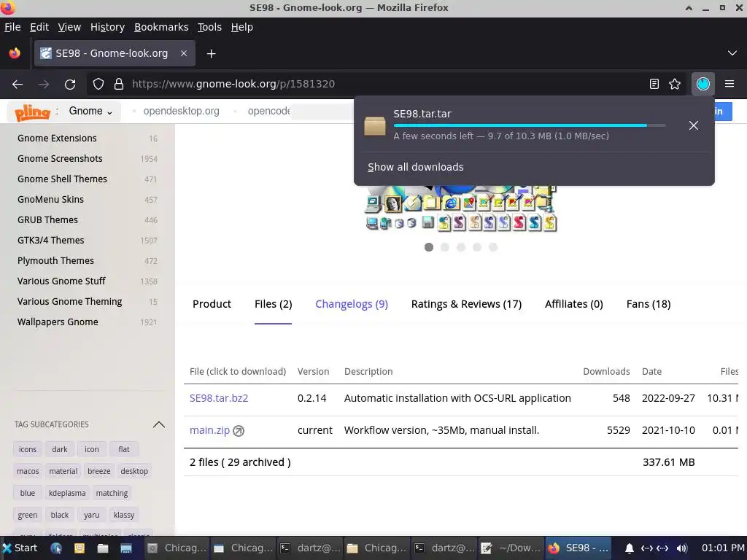Open the Help menu
Viewport: 747px width, 560px height.
tap(242, 27)
